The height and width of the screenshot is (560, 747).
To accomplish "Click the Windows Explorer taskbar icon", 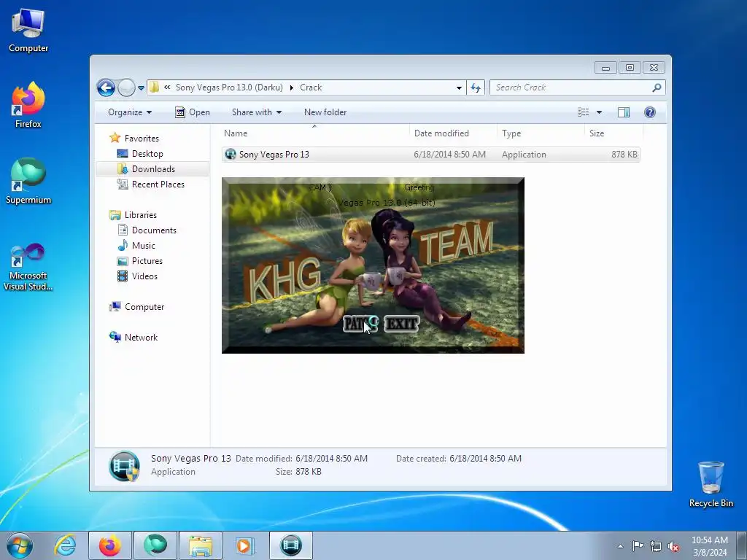I will click(201, 545).
